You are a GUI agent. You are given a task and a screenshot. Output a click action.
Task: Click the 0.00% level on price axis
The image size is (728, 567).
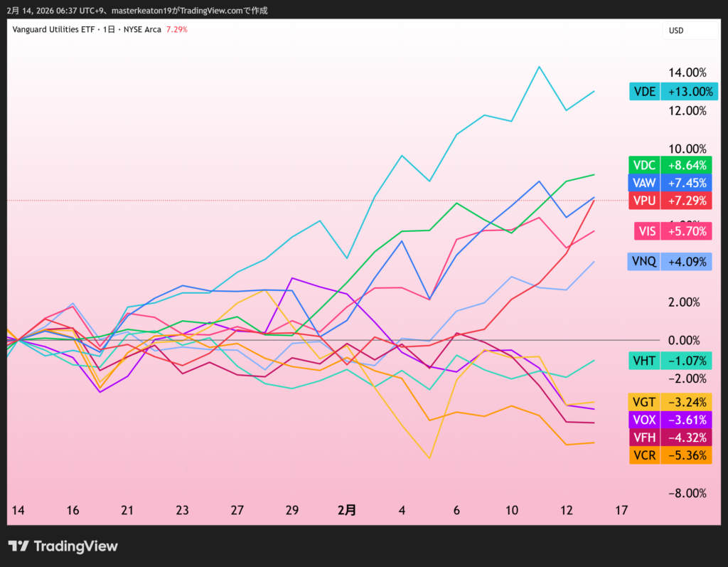click(x=687, y=340)
